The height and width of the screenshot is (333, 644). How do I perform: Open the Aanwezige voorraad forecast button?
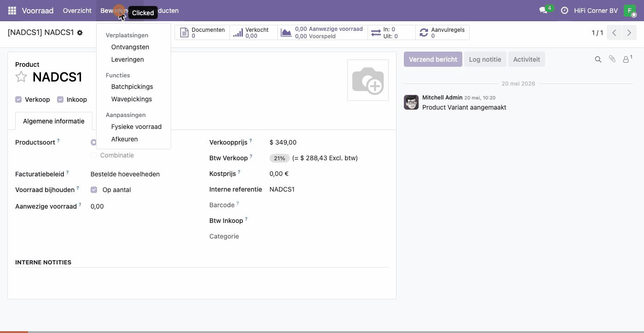[323, 33]
